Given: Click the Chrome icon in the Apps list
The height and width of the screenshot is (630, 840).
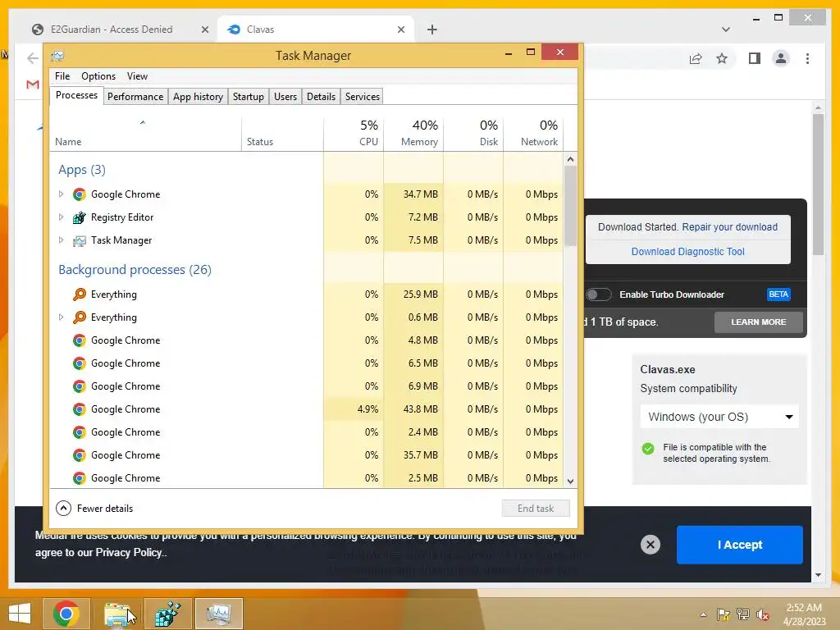Looking at the screenshot, I should click(80, 194).
